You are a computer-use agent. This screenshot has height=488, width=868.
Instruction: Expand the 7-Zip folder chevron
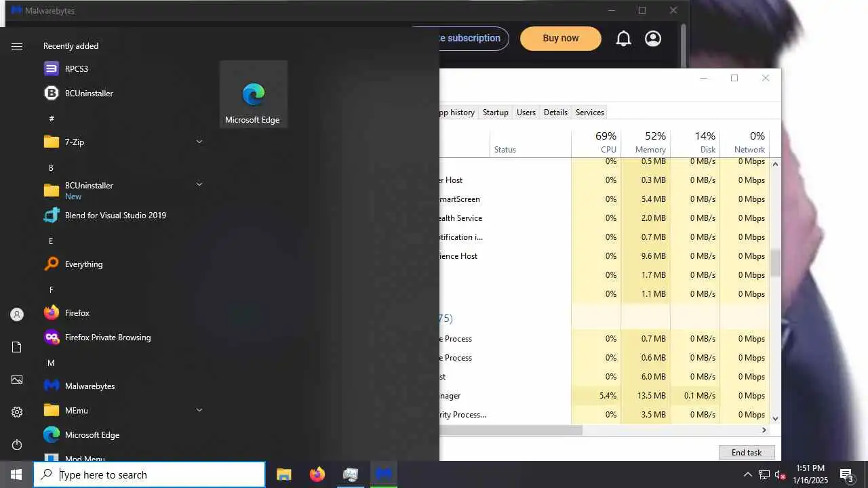pos(199,142)
